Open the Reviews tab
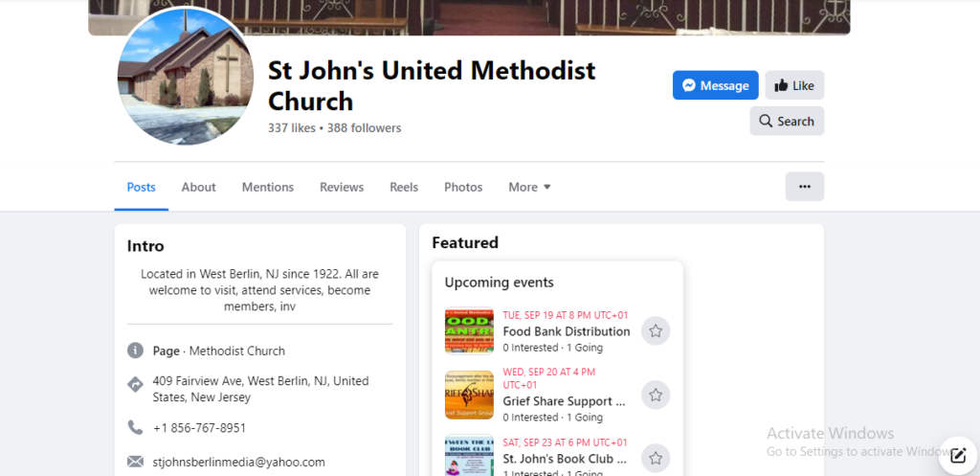This screenshot has height=476, width=980. coord(342,187)
